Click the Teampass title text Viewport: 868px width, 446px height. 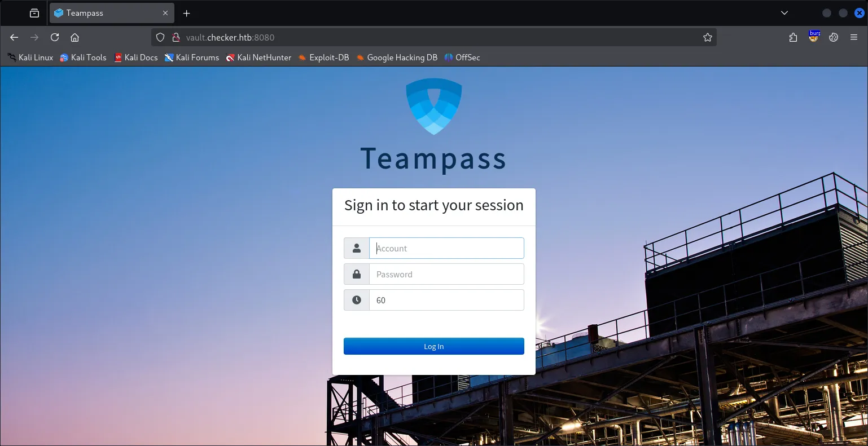[x=433, y=159]
